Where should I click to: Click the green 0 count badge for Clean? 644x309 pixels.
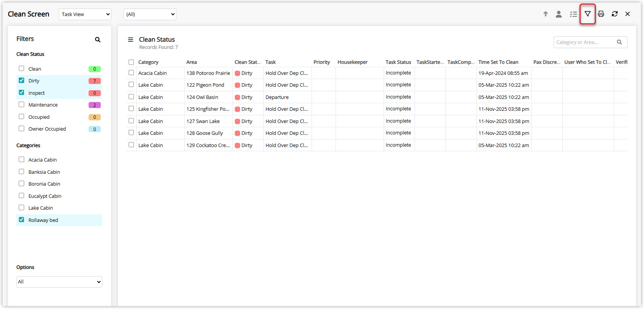[x=95, y=69]
